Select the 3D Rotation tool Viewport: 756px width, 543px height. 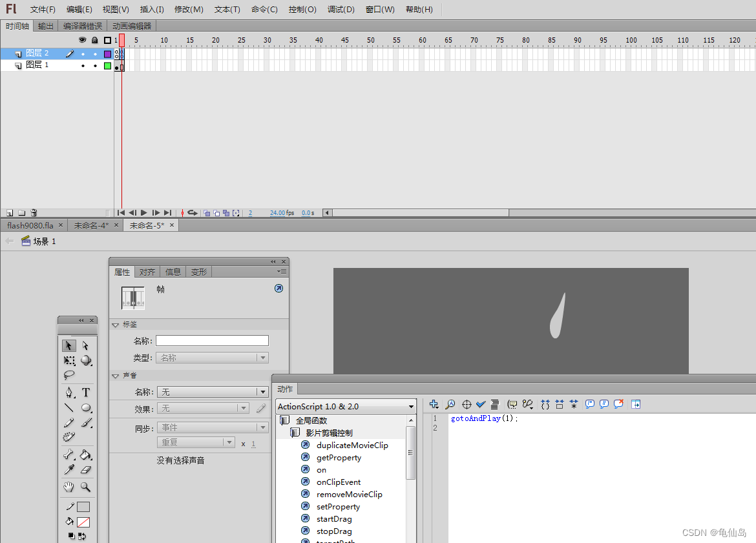86,360
